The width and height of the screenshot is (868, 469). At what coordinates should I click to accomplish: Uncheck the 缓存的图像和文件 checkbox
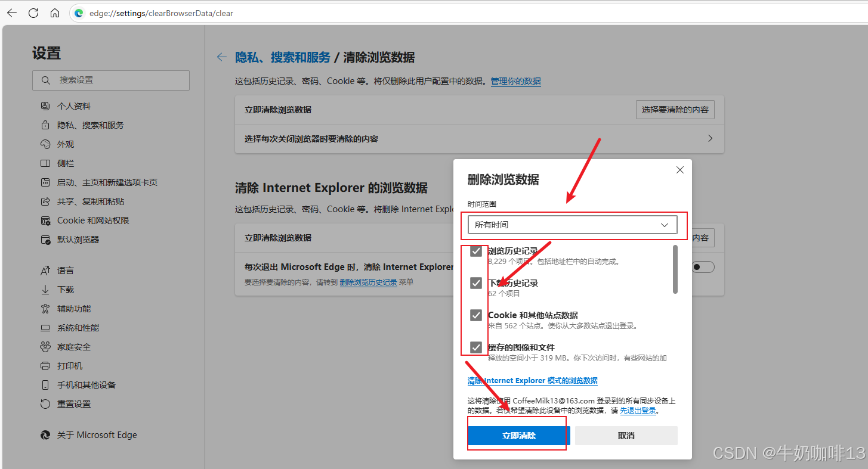[475, 347]
